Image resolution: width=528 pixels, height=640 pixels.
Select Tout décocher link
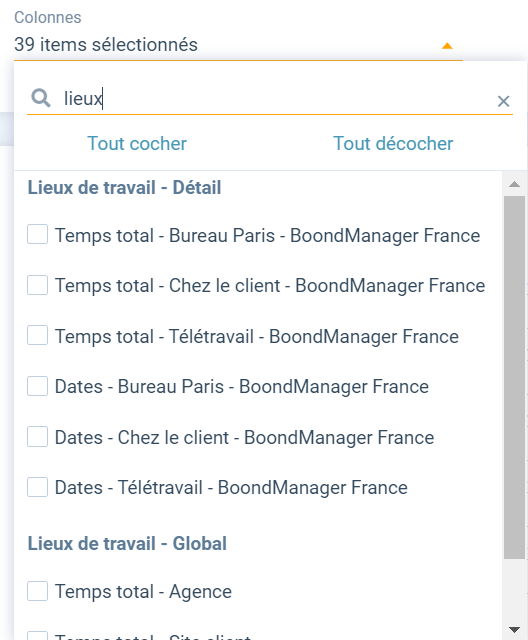click(393, 144)
